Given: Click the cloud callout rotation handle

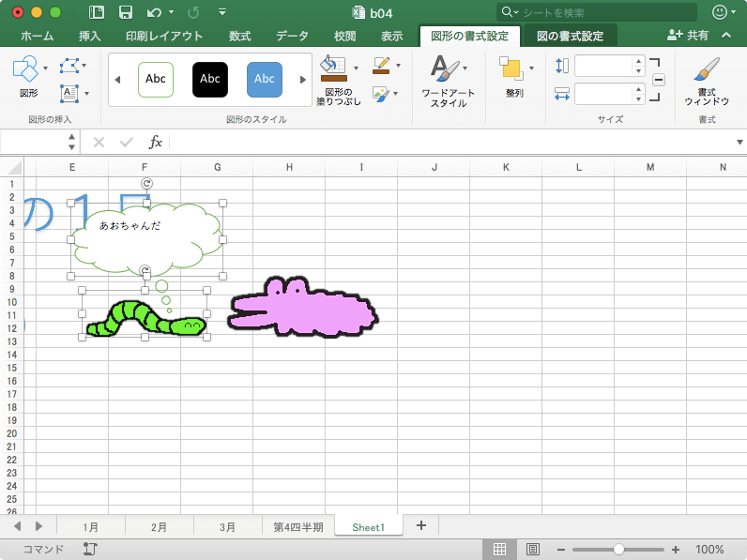Looking at the screenshot, I should [146, 183].
